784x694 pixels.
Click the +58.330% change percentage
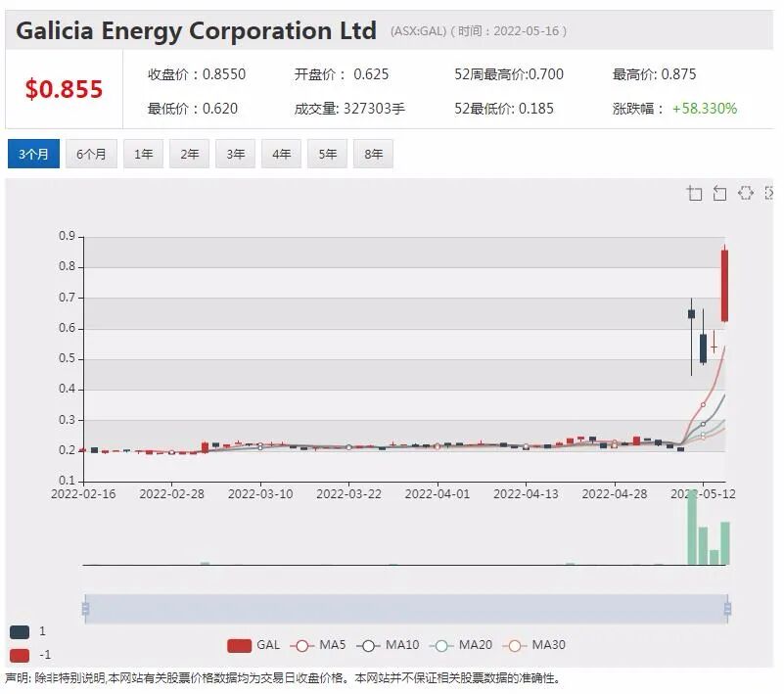[705, 109]
